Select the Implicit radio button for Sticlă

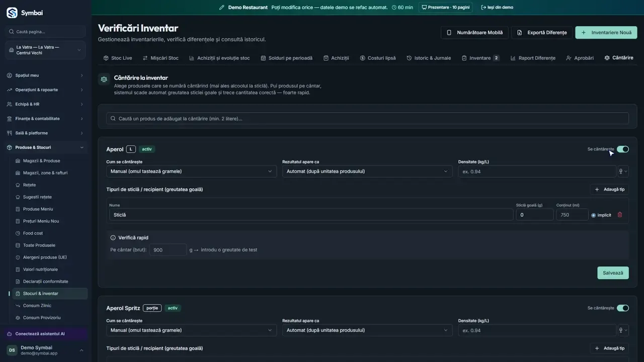pos(594,215)
